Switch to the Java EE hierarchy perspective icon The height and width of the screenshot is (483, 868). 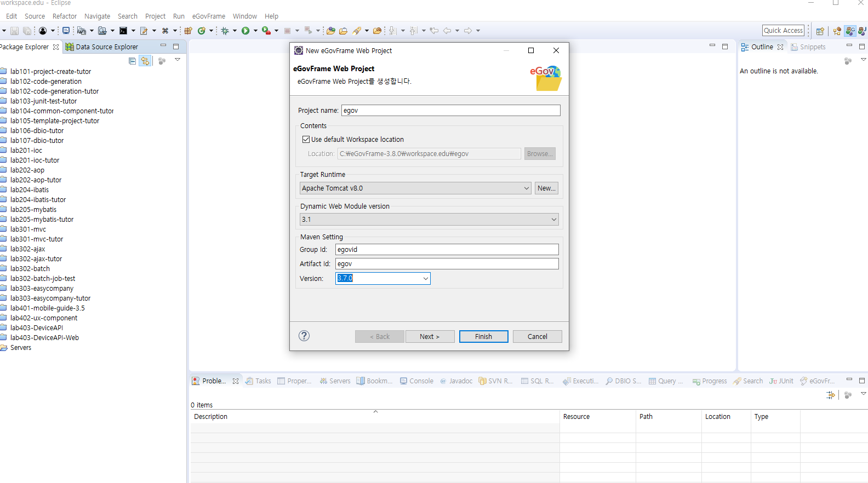837,31
